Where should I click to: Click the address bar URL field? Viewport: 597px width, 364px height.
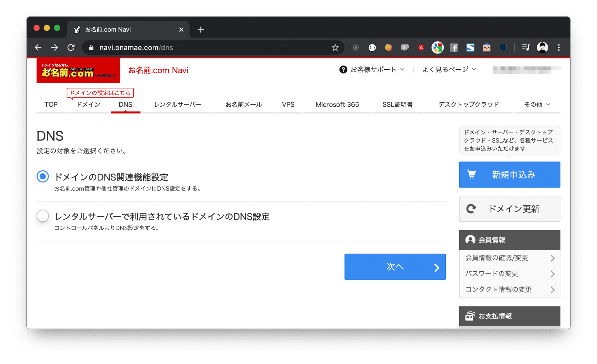coord(213,48)
